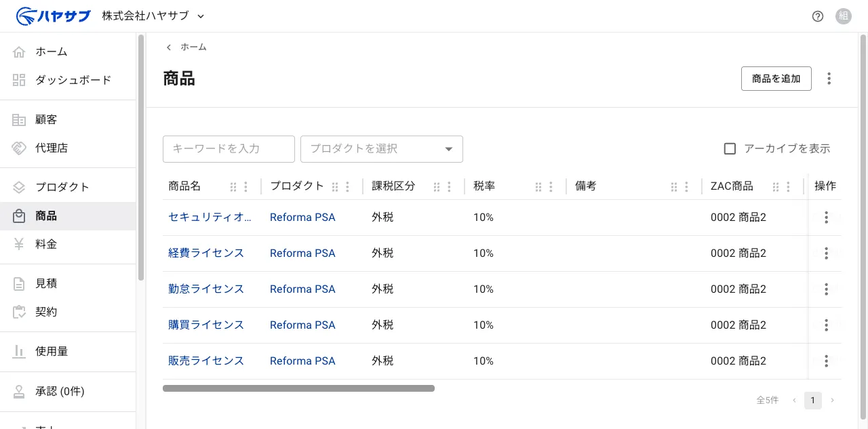Open row actions for 経費ライセンス row
Viewport: 868px width, 429px height.
pos(826,253)
